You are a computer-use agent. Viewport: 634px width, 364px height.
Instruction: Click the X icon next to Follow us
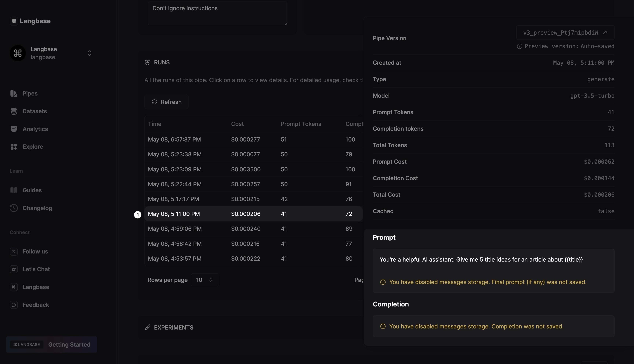pos(14,251)
